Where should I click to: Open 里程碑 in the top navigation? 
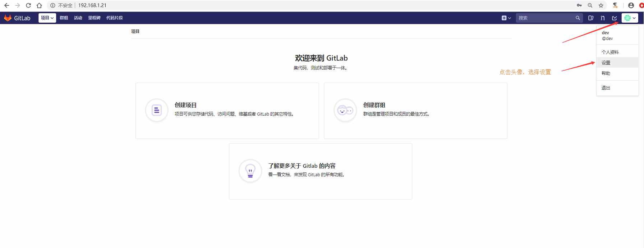[94, 18]
